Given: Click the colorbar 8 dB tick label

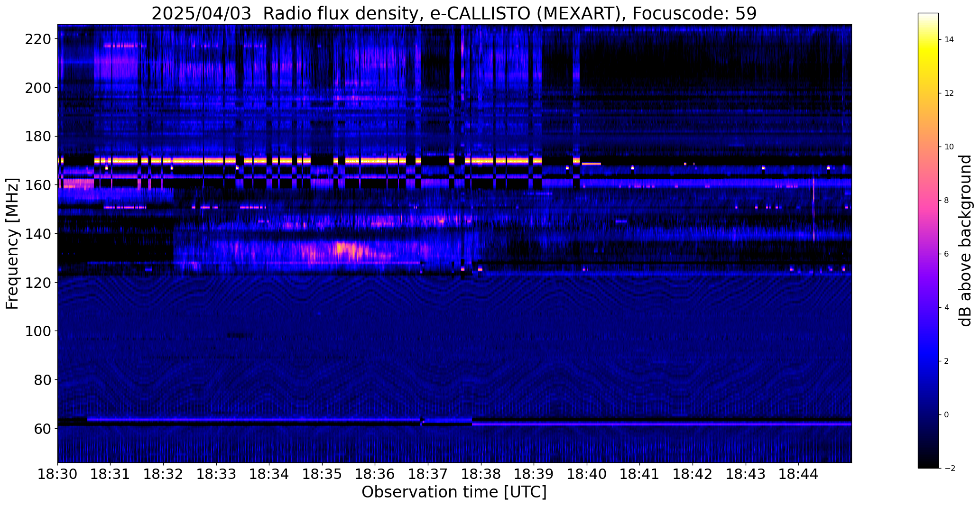Looking at the screenshot, I should click(946, 201).
